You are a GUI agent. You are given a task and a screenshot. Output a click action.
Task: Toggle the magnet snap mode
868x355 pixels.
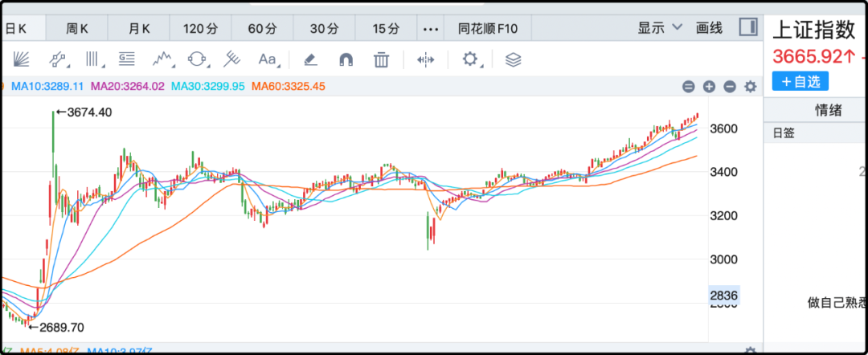(x=346, y=59)
